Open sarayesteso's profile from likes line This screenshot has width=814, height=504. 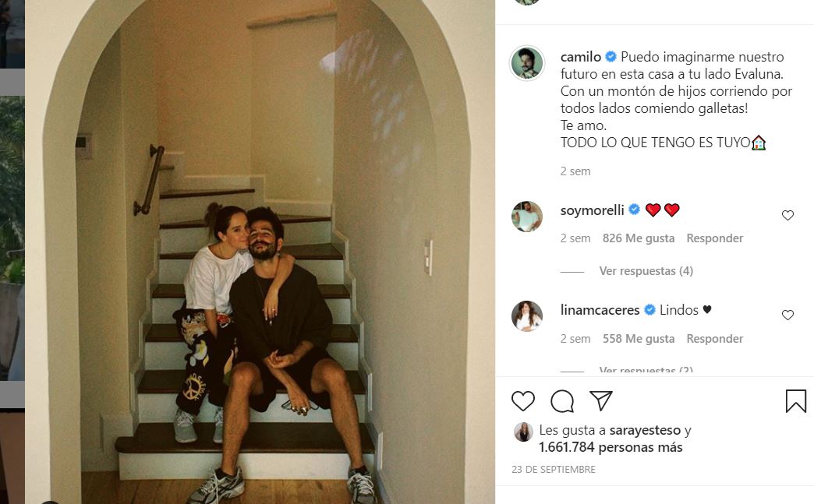pos(645,430)
